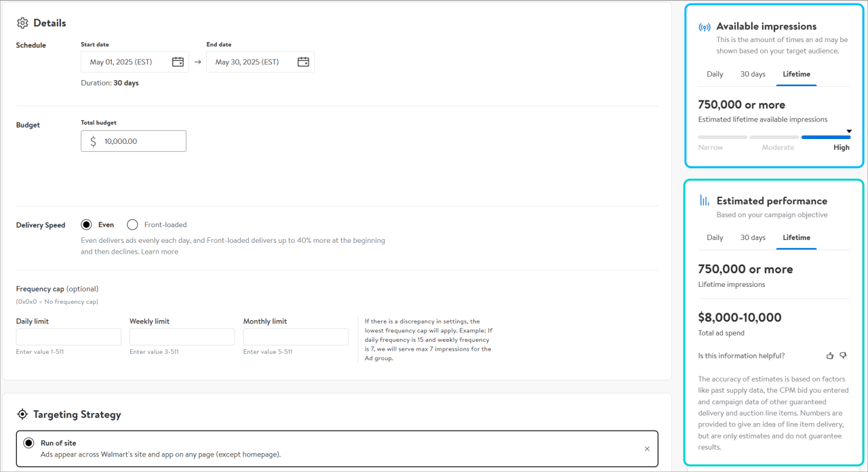Click the Available impressions signal icon
The width and height of the screenshot is (868, 472).
tap(704, 26)
